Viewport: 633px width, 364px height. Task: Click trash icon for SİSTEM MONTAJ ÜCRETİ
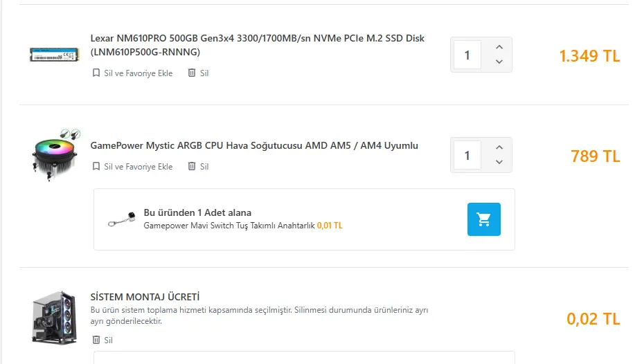click(x=96, y=340)
